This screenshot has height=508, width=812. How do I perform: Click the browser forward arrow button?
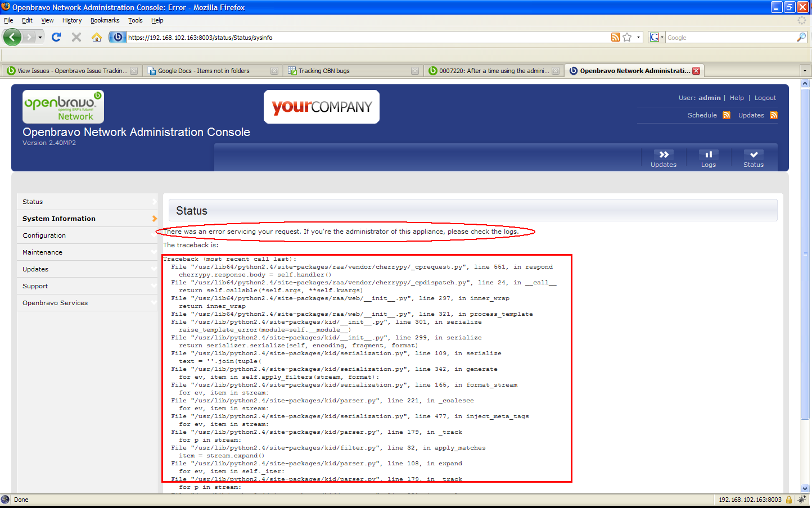(x=29, y=38)
